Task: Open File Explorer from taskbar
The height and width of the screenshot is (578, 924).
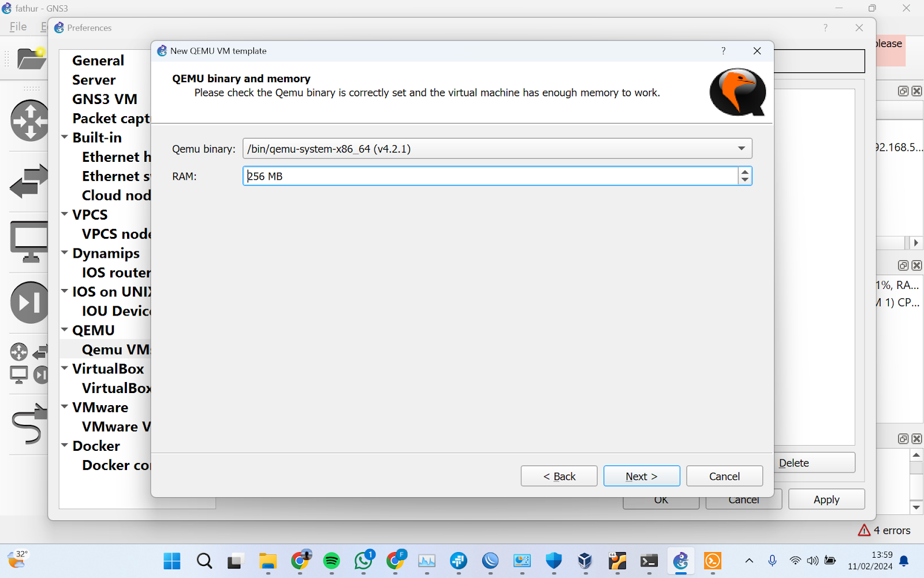Action: pos(267,561)
